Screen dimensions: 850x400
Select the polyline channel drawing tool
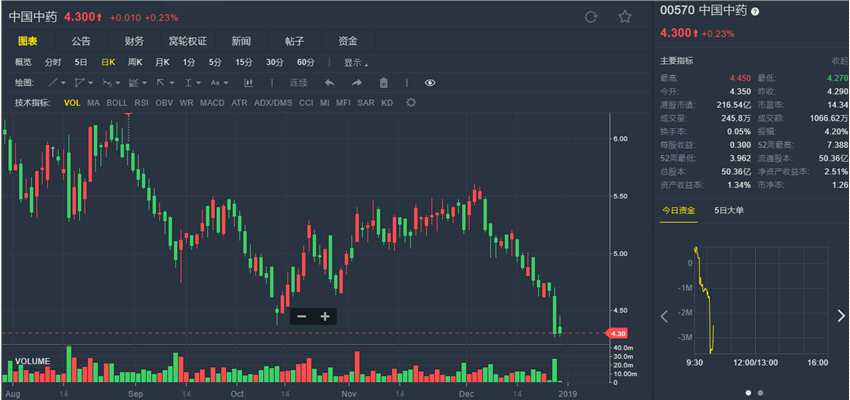80,83
